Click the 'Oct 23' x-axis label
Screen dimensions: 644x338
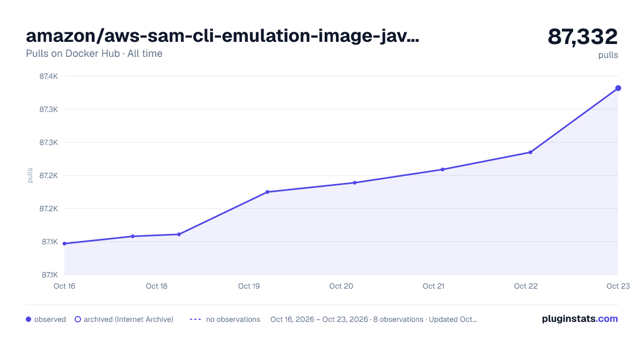(618, 286)
